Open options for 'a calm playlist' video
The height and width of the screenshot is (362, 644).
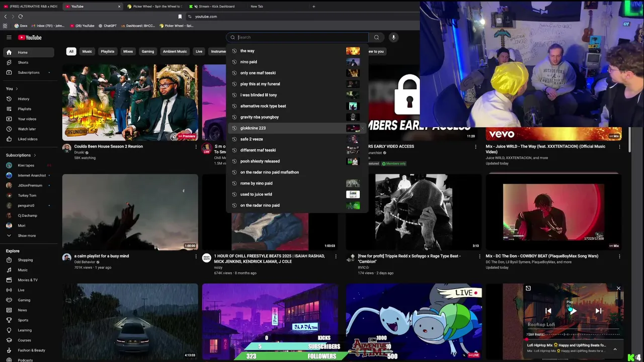[196, 256]
